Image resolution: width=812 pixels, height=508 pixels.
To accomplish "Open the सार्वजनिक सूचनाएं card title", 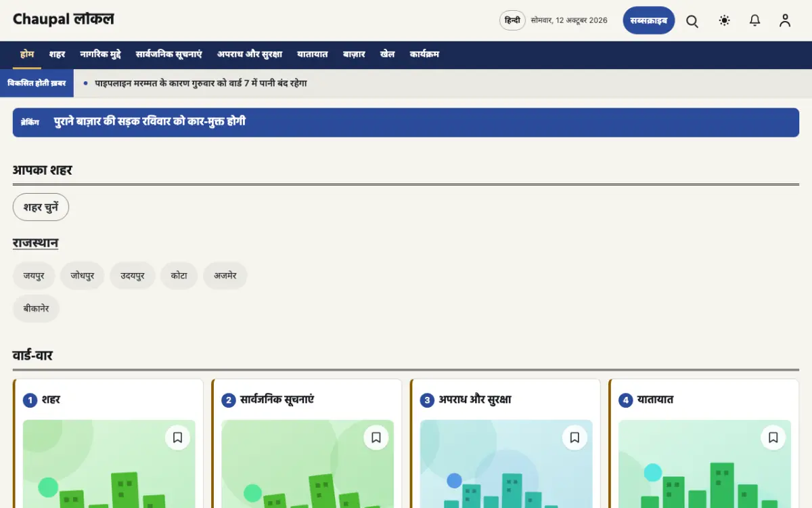I will 277,400.
